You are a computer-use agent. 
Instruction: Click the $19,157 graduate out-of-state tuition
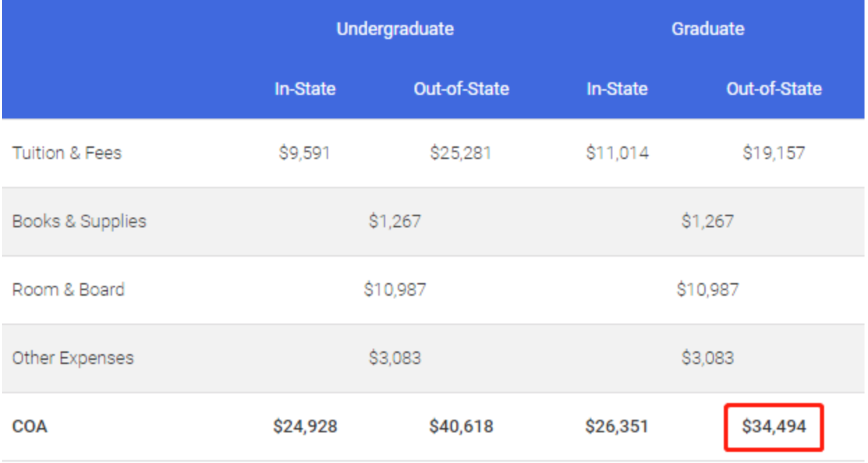(x=774, y=153)
